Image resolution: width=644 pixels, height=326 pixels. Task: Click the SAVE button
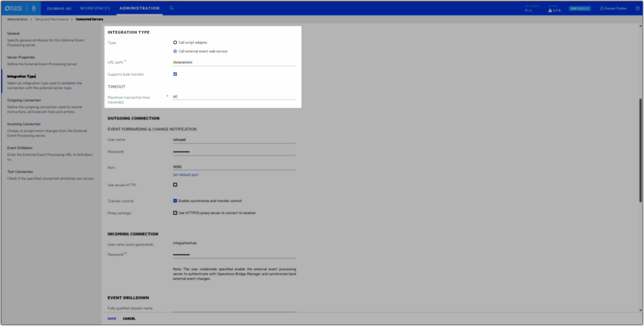tap(112, 318)
